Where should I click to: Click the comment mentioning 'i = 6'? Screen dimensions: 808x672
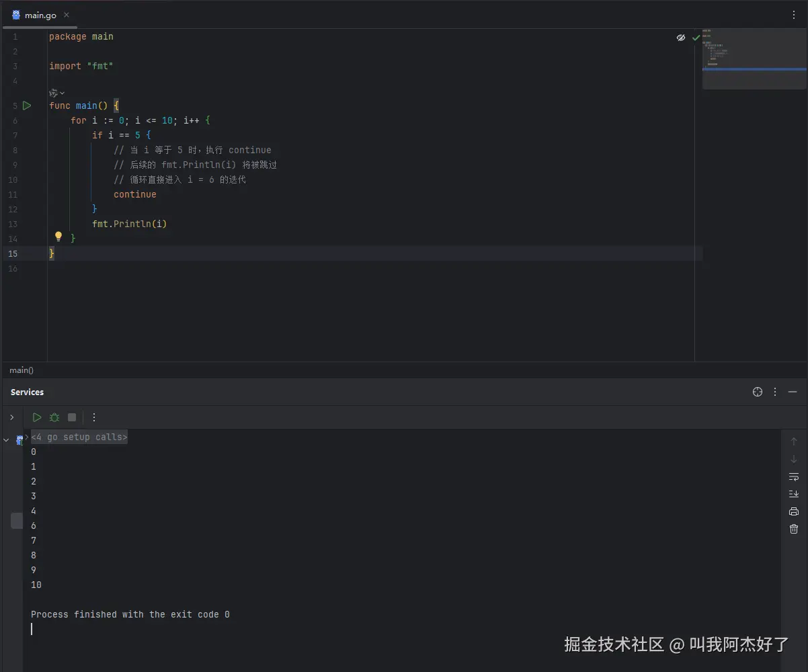[180, 179]
